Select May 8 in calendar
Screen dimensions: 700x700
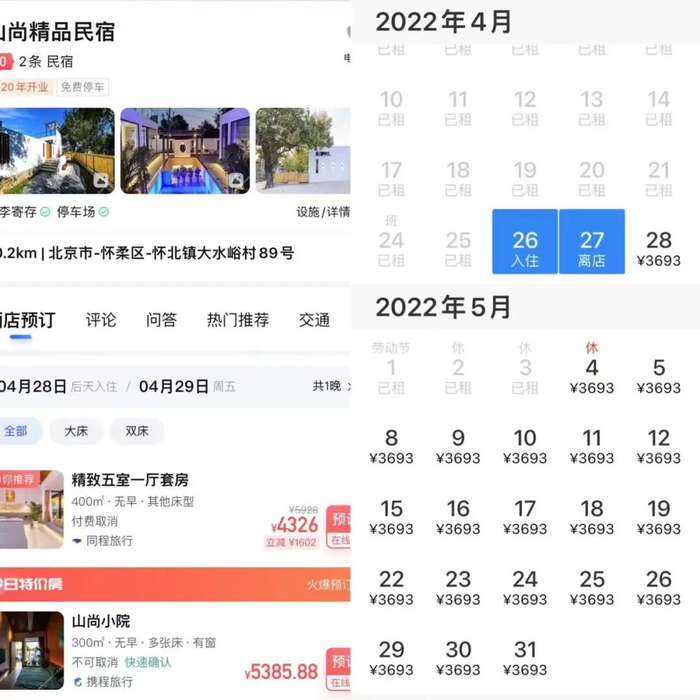coord(392,446)
